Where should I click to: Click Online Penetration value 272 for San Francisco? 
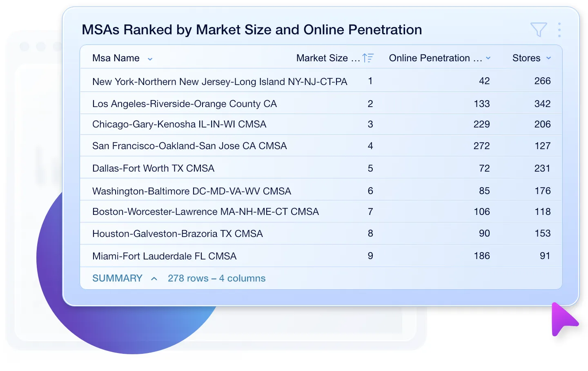[482, 145]
